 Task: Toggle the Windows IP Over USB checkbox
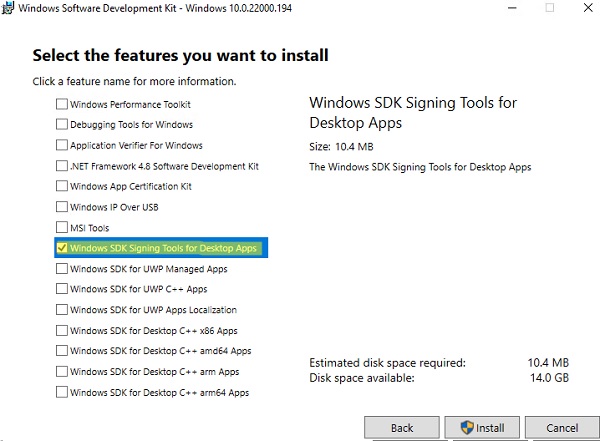(62, 207)
